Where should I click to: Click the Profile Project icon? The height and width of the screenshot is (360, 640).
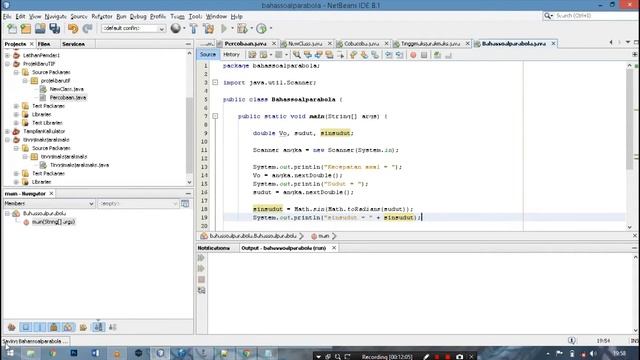pos(261,29)
